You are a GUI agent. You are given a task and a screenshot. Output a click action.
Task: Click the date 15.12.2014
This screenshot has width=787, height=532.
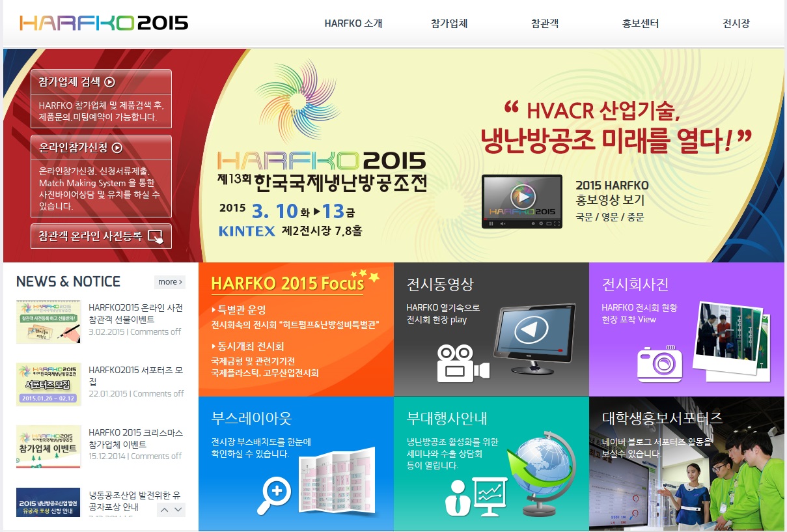107,456
